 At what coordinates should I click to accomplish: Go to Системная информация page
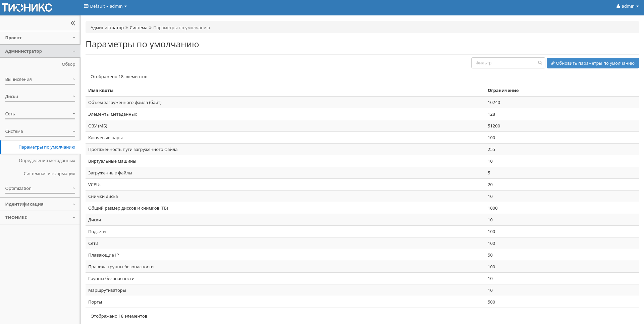click(49, 174)
